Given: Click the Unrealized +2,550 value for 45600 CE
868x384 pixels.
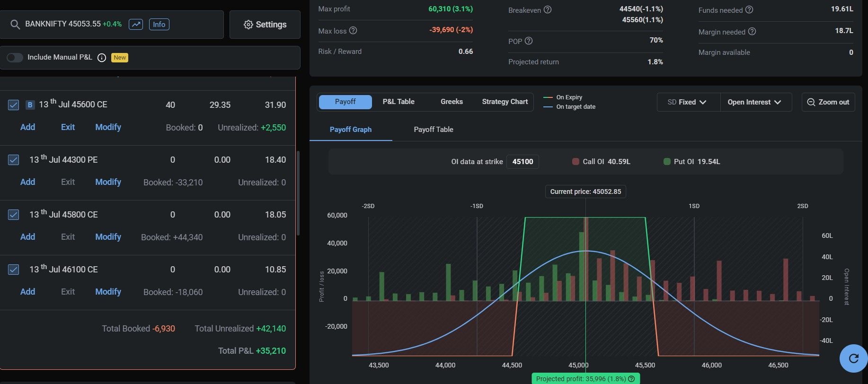Looking at the screenshot, I should (273, 128).
